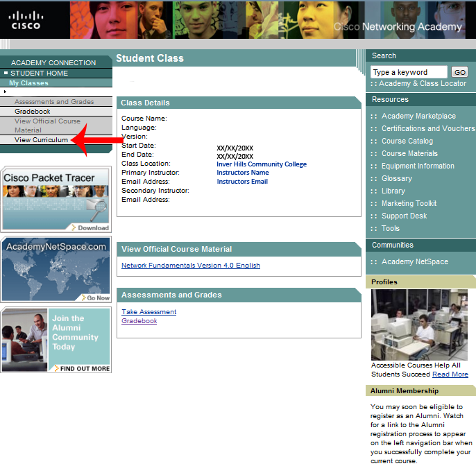Click the GO search button
Image resolution: width=476 pixels, height=475 pixels.
click(459, 72)
